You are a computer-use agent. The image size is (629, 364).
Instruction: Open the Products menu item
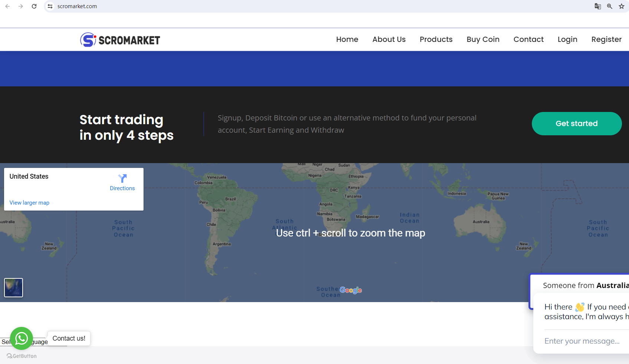[x=436, y=39]
